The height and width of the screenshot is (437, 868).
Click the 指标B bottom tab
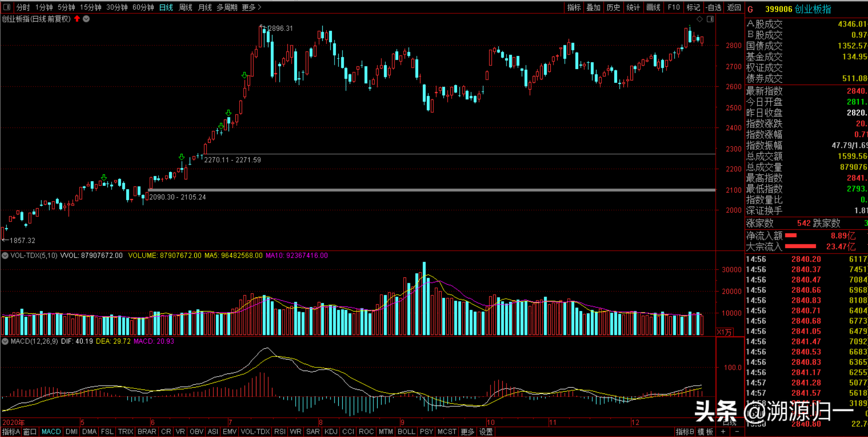[x=685, y=432]
